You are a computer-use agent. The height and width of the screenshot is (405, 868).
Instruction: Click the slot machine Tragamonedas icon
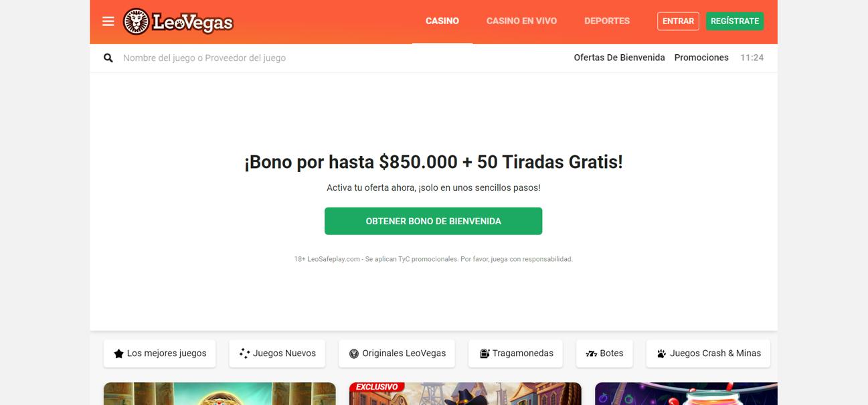[485, 353]
